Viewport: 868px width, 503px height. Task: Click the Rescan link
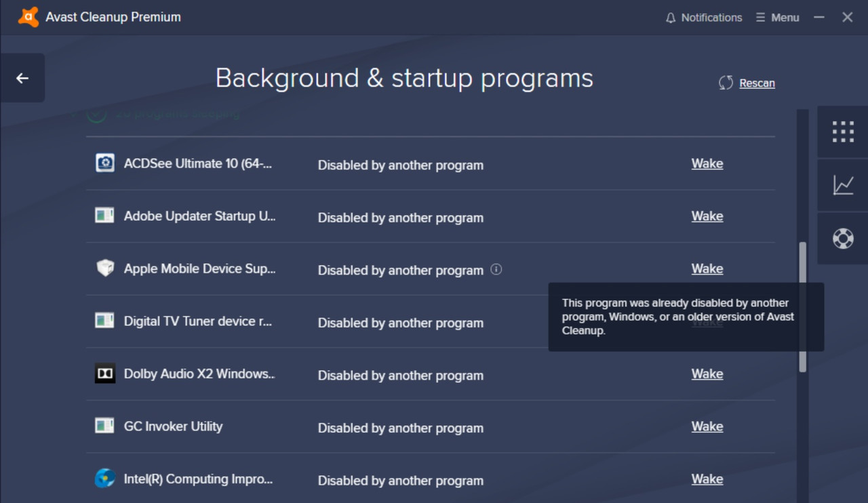[x=757, y=83]
